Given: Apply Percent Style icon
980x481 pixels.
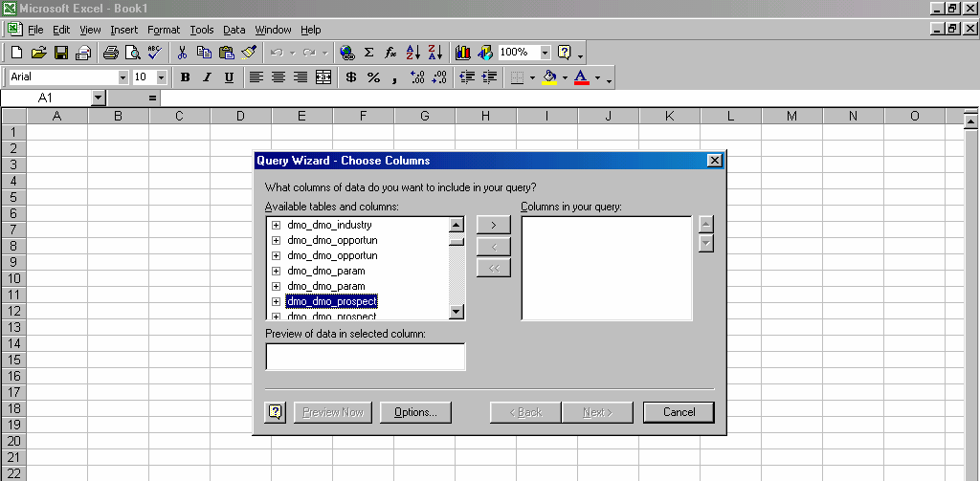Looking at the screenshot, I should (374, 77).
